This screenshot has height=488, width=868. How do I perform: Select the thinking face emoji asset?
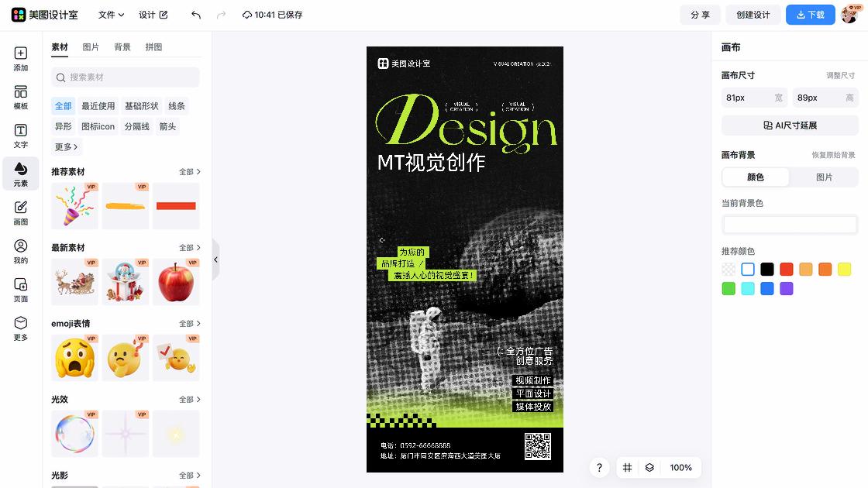[126, 357]
